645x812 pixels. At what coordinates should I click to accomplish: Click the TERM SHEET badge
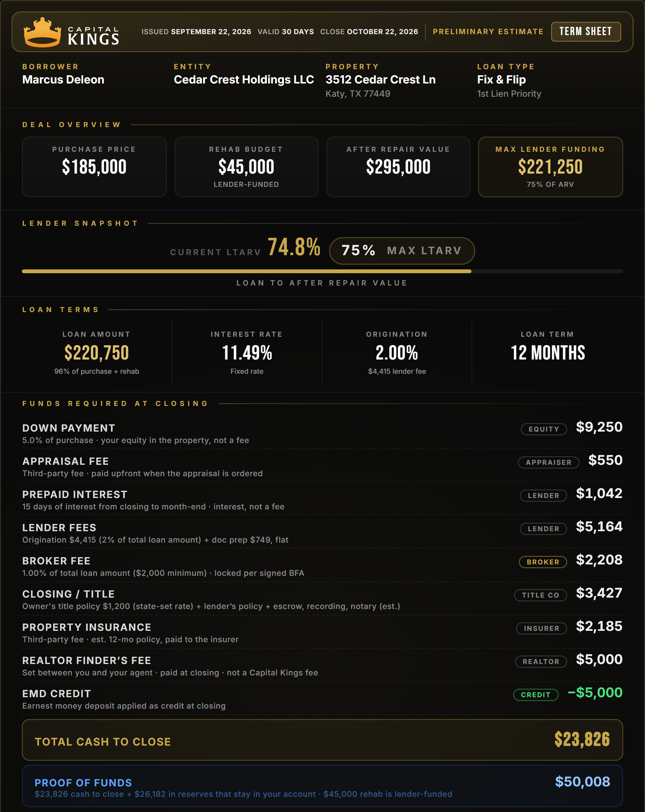click(x=586, y=32)
